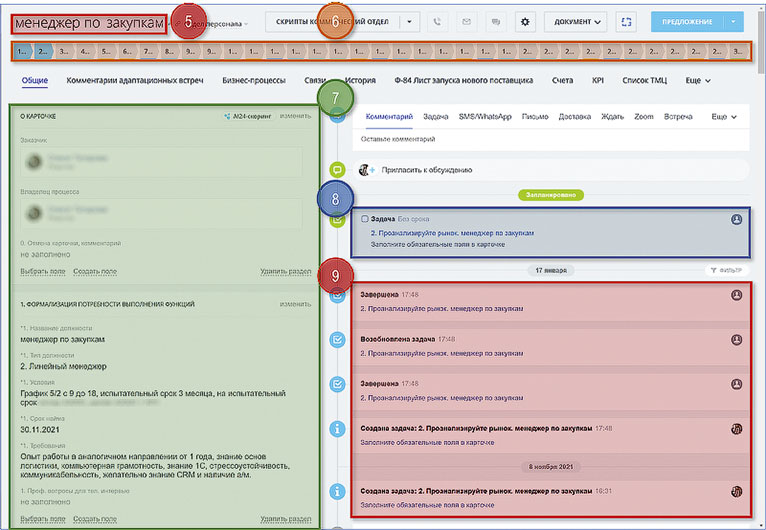
Task: Select stage '8...' in the progress bar
Action: 169,51
